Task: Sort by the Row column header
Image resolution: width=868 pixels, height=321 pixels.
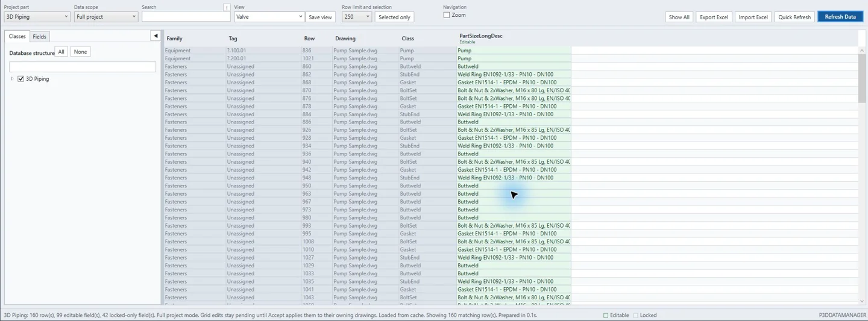Action: 309,39
